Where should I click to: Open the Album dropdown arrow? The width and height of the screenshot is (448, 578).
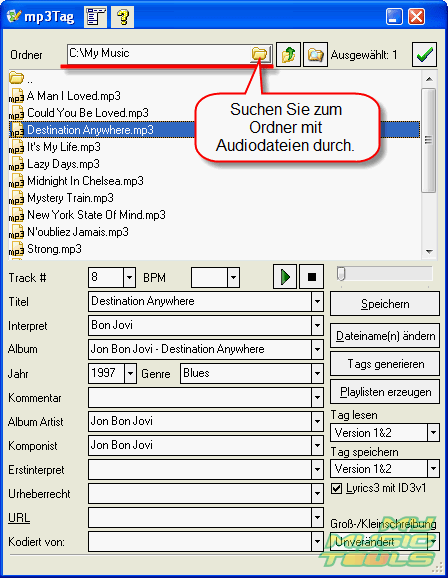317,349
